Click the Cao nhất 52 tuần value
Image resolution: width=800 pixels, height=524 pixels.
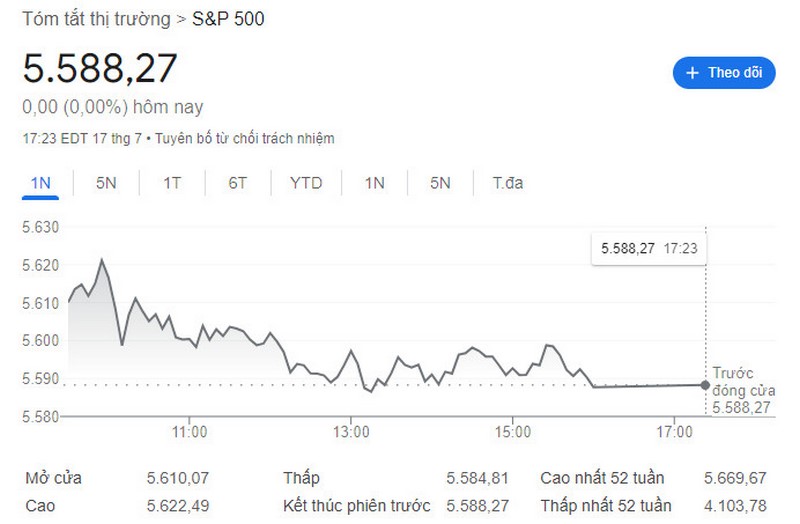735,478
